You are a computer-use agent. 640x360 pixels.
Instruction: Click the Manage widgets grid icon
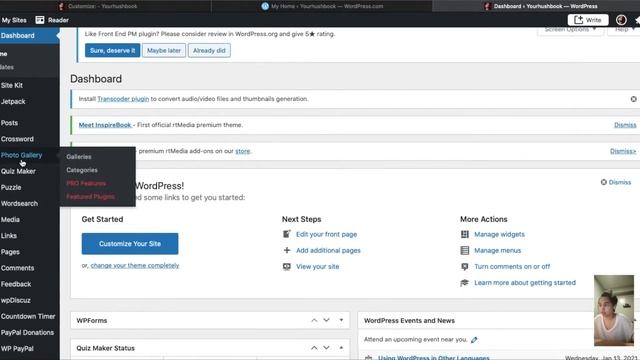click(x=464, y=234)
